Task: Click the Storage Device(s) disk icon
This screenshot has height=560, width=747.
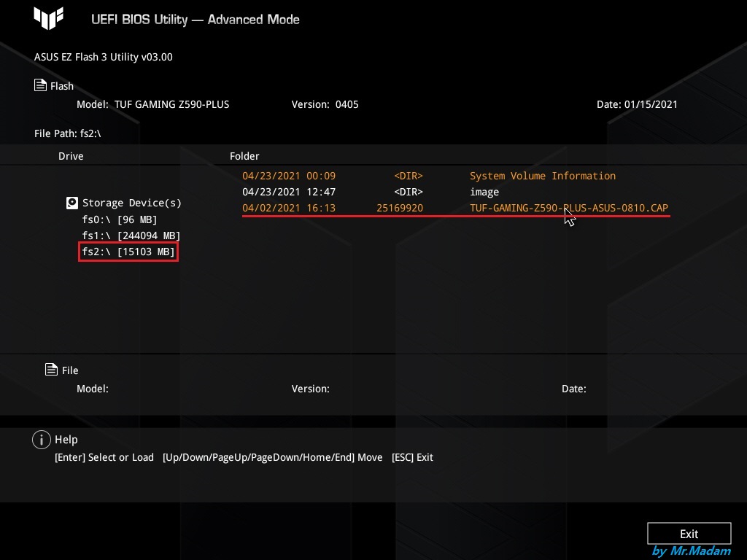Action: coord(72,203)
